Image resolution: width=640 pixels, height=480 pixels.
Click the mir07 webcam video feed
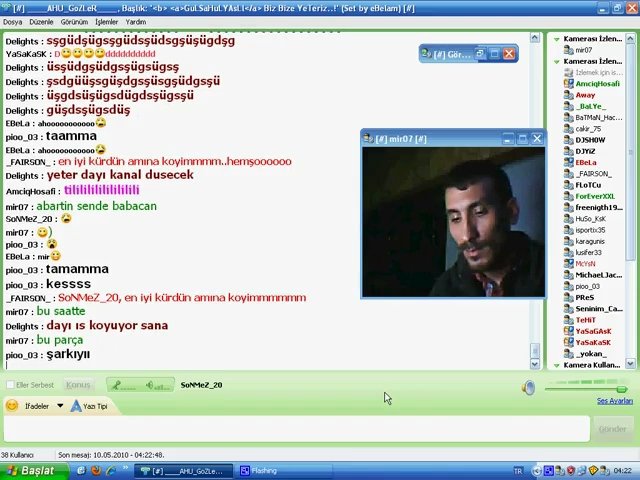click(453, 222)
